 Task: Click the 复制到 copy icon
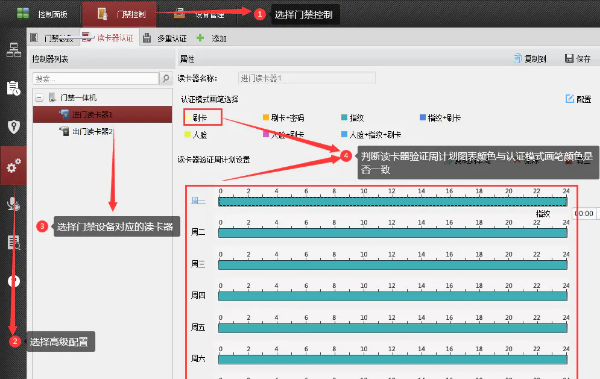coord(518,58)
